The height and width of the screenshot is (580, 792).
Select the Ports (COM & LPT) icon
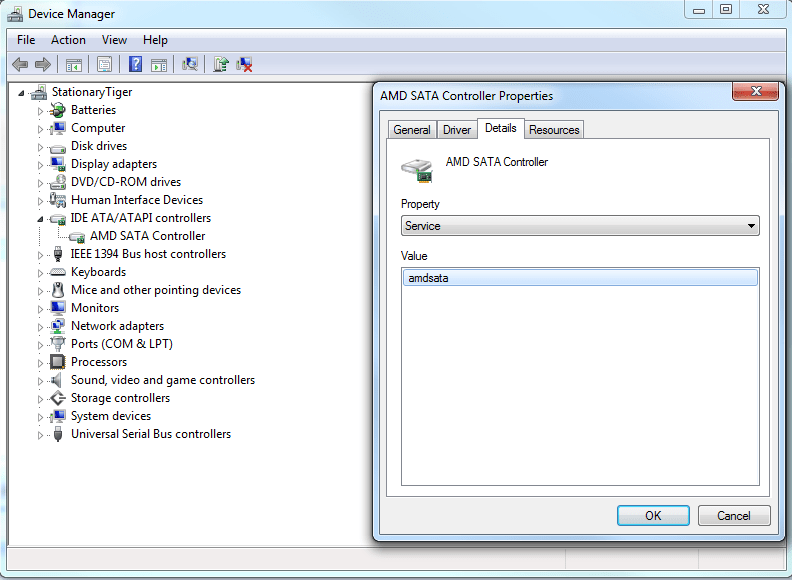58,344
